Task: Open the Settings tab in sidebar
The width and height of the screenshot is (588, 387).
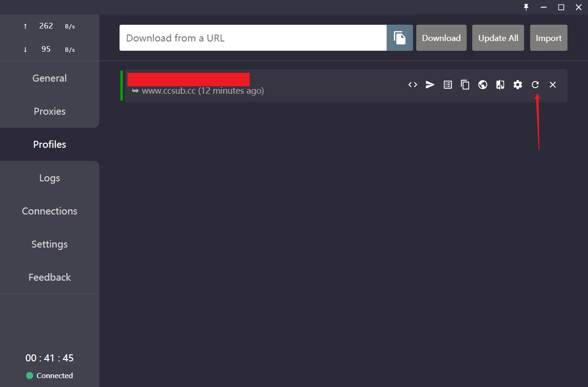Action: [x=49, y=244]
